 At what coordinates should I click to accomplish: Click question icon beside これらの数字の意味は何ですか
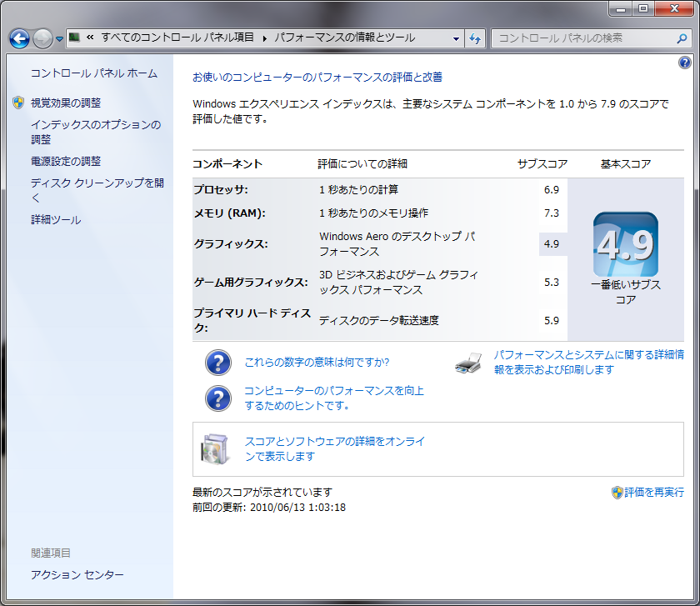coord(217,363)
